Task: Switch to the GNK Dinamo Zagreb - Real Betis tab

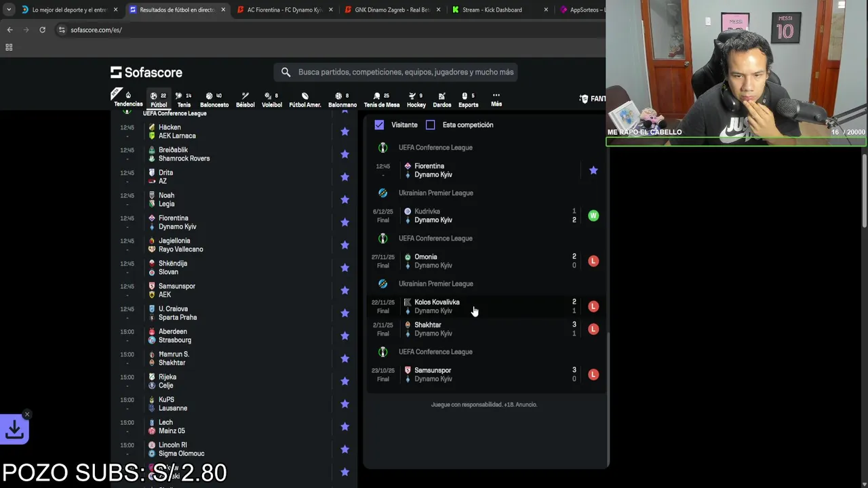Action: pyautogui.click(x=391, y=9)
